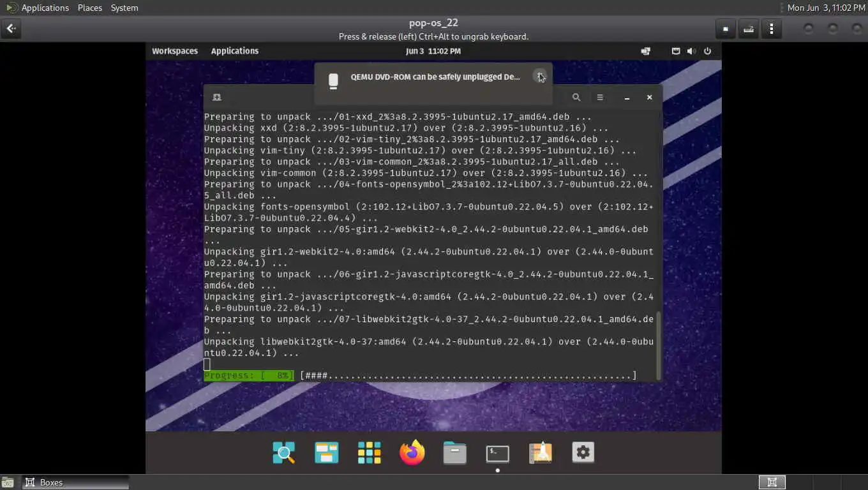Open Pop!_Shop rocket icon in dock

(x=541, y=452)
